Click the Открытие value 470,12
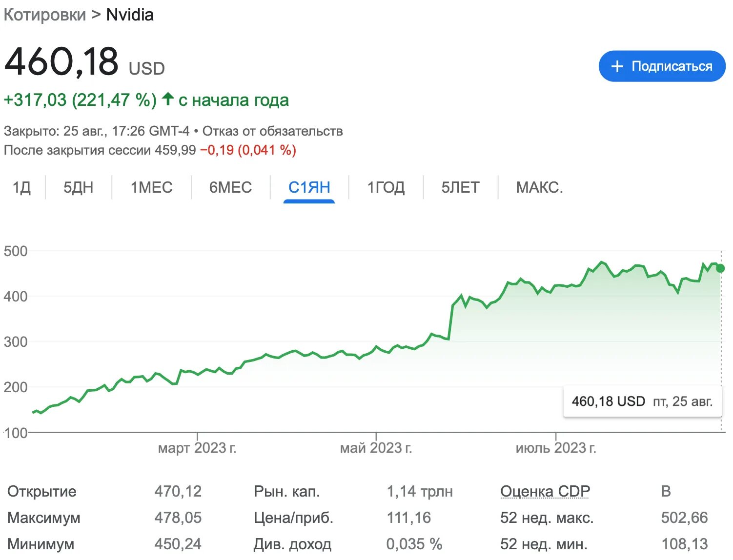Image resolution: width=733 pixels, height=560 pixels. (x=178, y=491)
